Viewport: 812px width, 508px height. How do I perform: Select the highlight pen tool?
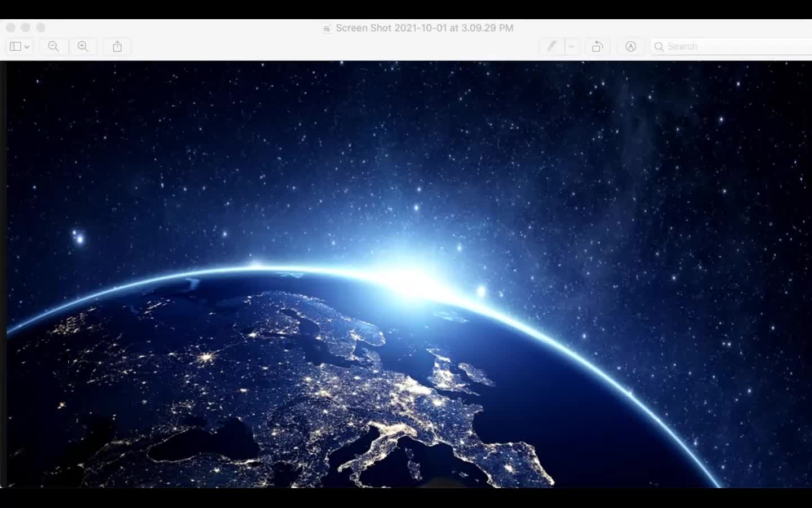(552, 46)
